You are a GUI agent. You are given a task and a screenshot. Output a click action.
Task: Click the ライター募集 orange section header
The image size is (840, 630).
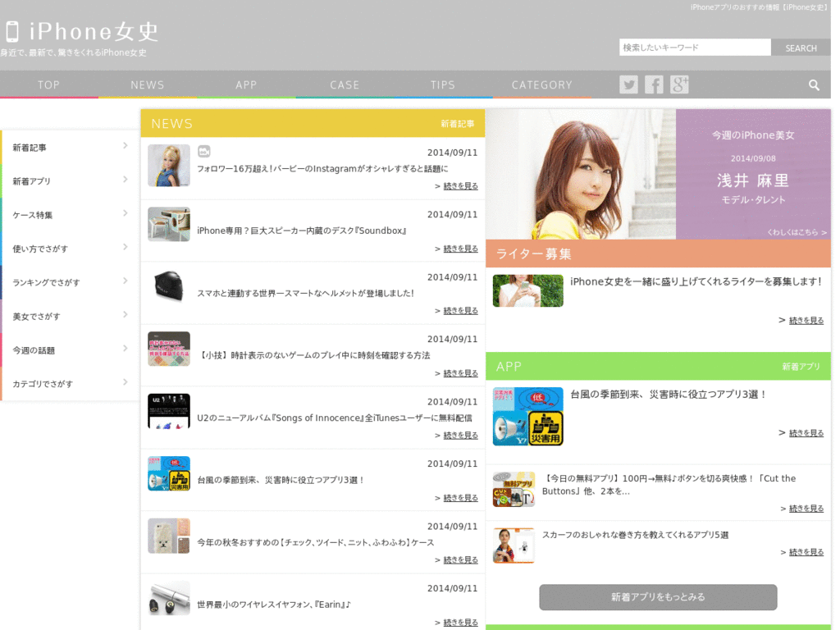pos(658,253)
